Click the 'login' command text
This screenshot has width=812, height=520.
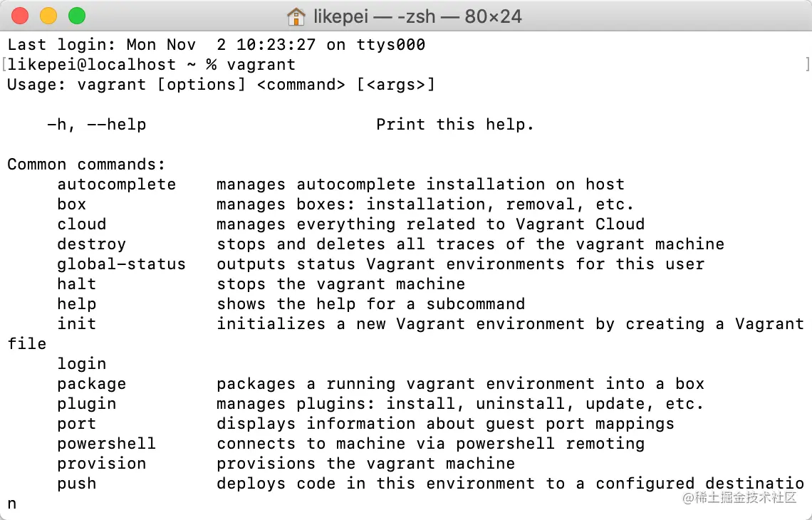(x=82, y=364)
